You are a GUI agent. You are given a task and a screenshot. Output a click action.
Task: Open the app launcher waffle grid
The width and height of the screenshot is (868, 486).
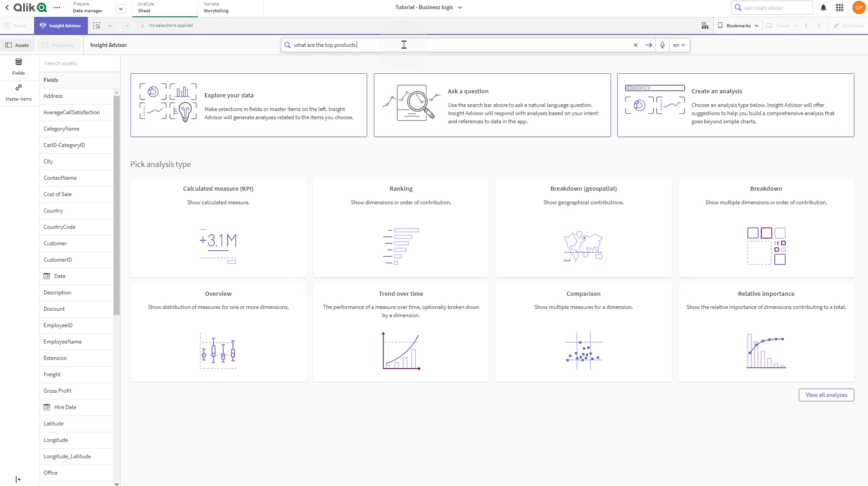839,7
